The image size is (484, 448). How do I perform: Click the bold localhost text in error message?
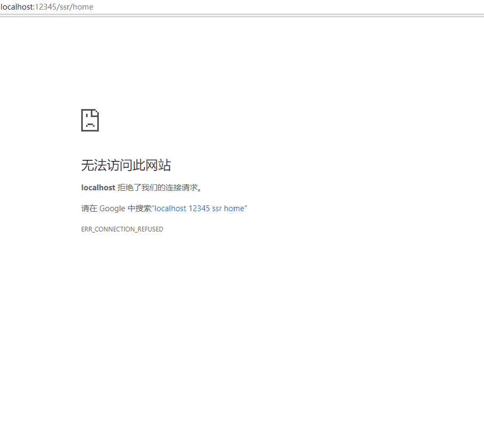click(x=98, y=188)
